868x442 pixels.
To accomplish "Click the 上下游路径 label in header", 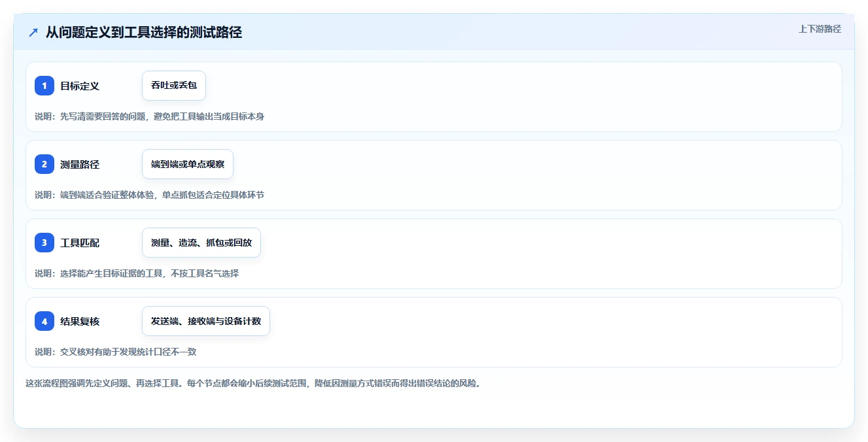I will pos(820,29).
